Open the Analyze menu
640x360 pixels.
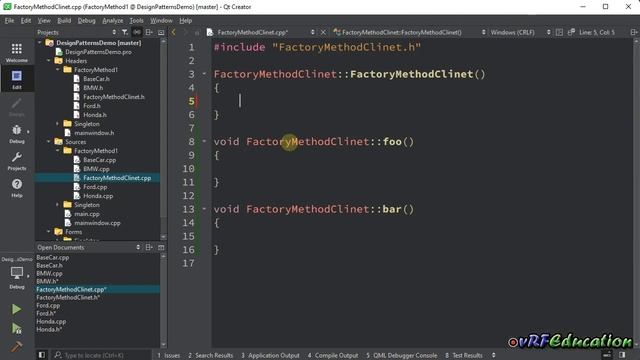point(113,20)
